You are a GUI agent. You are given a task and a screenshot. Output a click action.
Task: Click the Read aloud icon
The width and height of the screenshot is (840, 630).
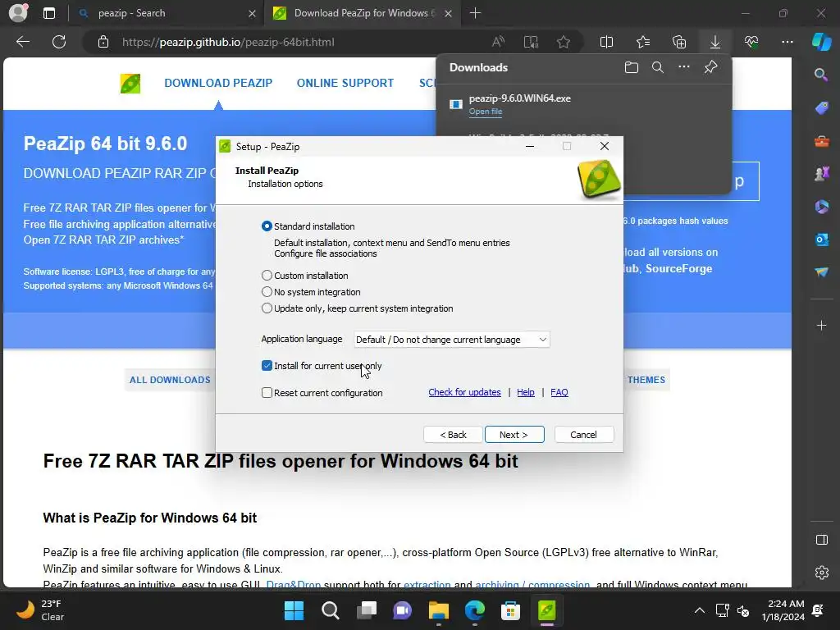498,42
